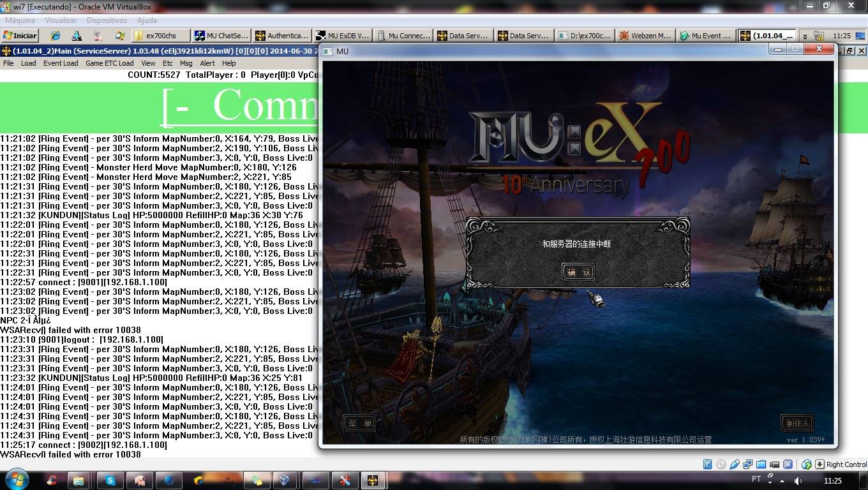868x490 pixels.
Task: Click VirtualBox network status icon
Action: tap(748, 464)
